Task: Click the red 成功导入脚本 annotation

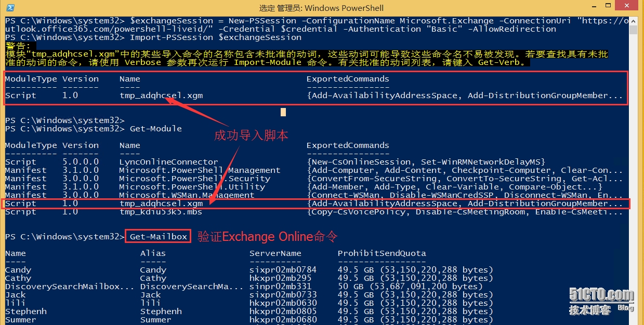Action: (x=251, y=136)
